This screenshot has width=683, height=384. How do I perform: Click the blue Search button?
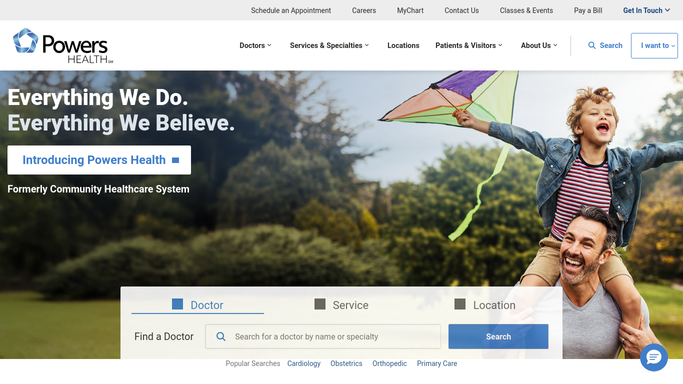498,337
